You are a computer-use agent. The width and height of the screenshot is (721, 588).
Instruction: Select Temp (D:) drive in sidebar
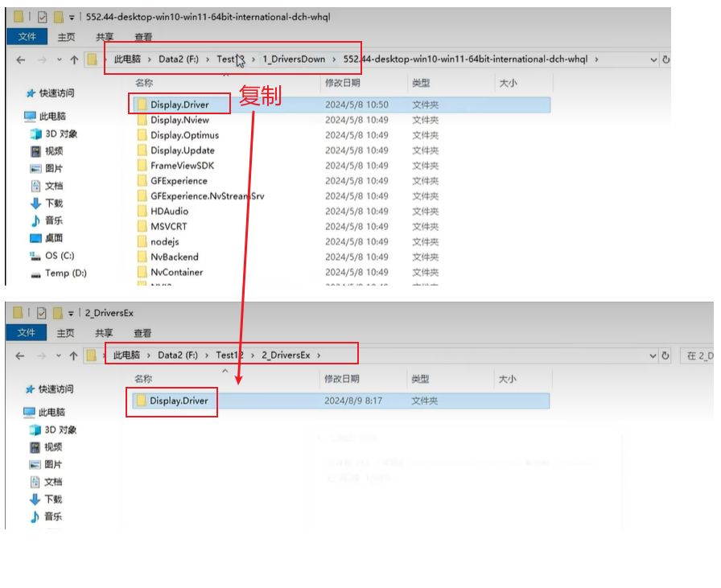64,273
